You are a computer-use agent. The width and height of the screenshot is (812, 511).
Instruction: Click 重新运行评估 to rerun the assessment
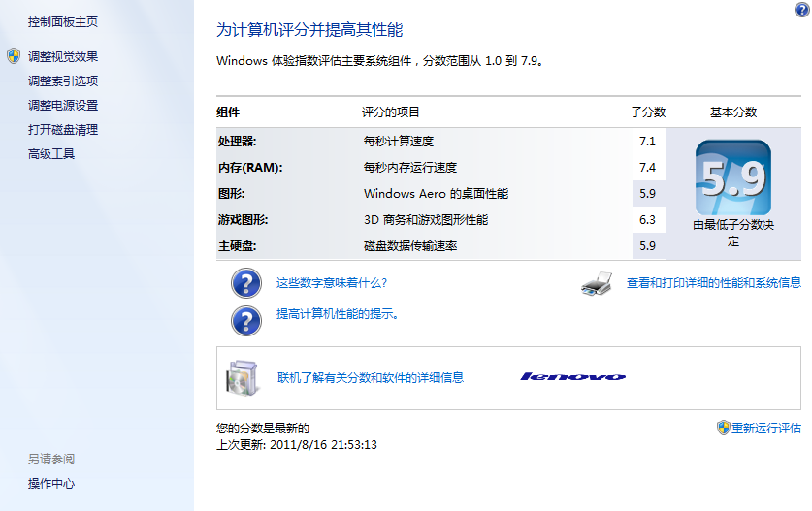pyautogui.click(x=765, y=428)
